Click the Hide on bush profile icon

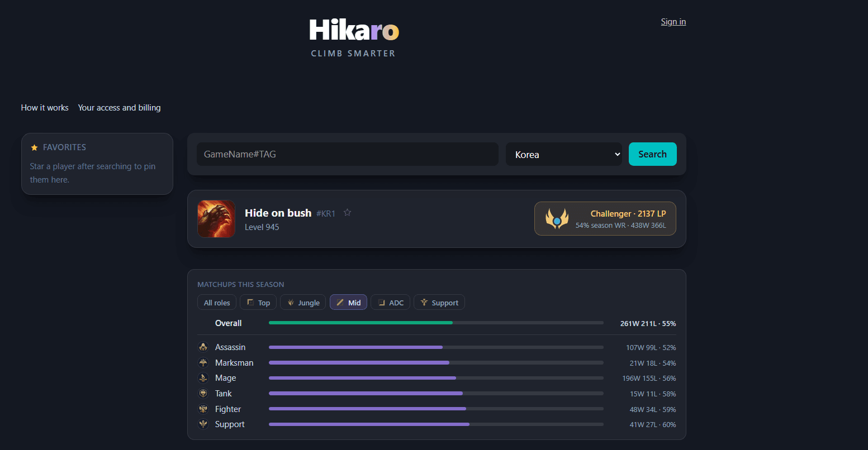click(x=216, y=219)
